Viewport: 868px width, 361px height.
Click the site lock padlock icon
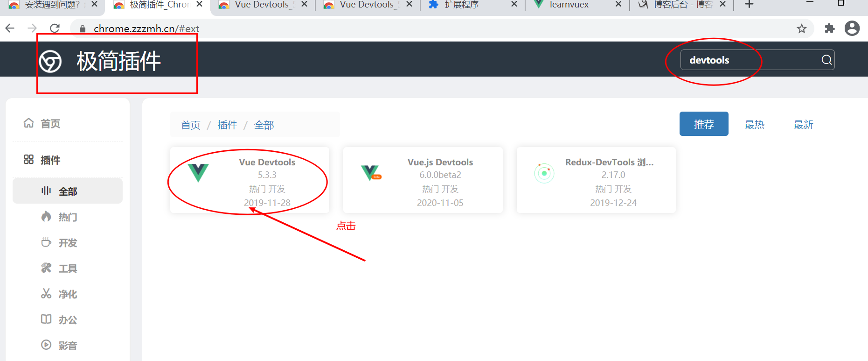coord(83,29)
